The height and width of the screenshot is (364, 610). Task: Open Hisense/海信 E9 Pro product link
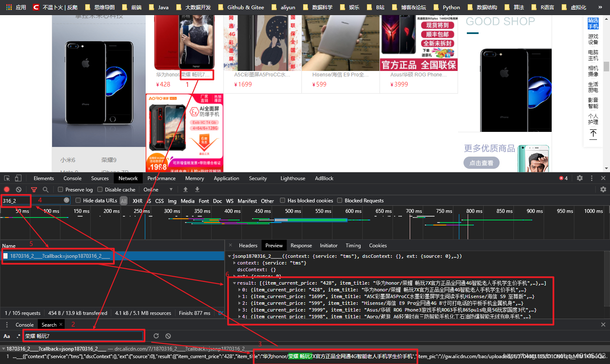click(340, 75)
